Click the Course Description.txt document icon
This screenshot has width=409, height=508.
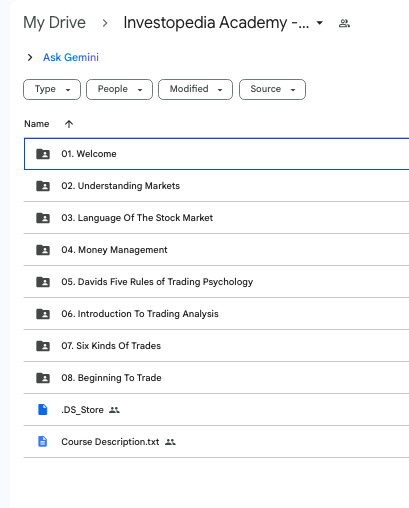click(43, 442)
